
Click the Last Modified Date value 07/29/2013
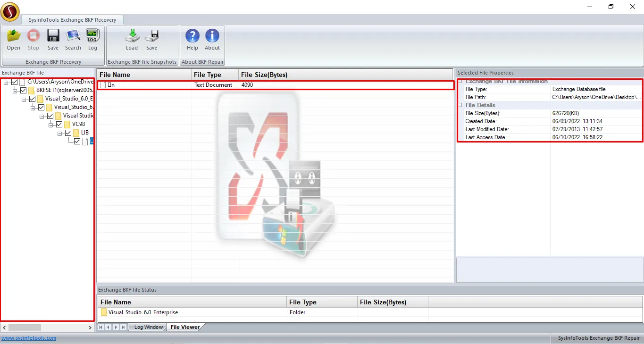coord(577,129)
